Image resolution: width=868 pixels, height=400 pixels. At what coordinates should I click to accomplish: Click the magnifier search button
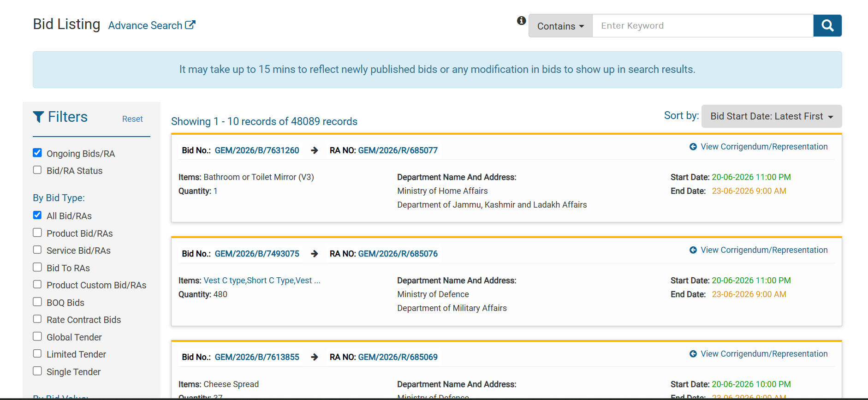(x=827, y=25)
